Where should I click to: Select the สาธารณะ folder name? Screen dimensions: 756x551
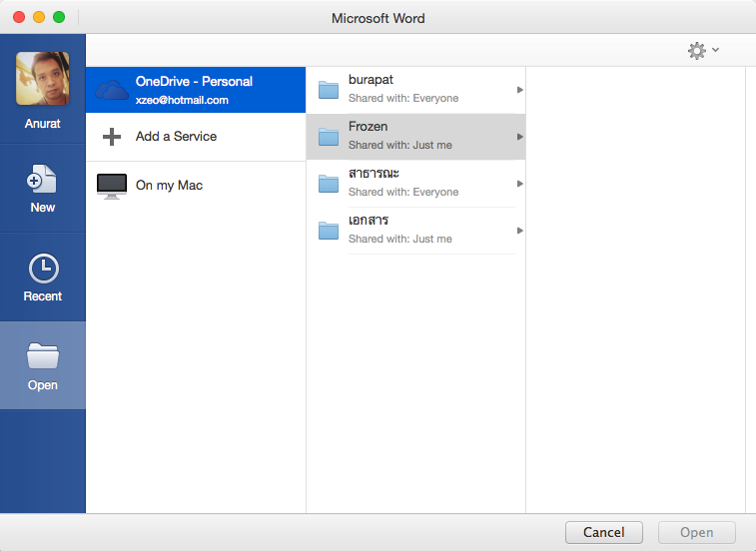tap(374, 173)
